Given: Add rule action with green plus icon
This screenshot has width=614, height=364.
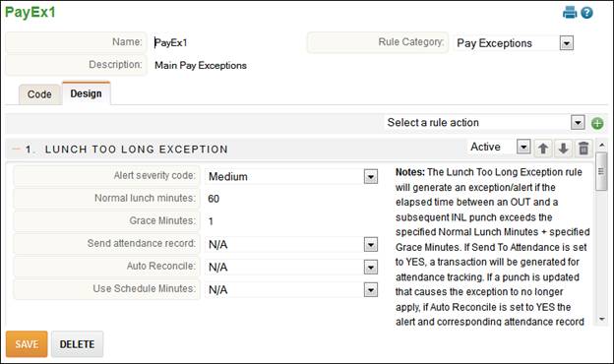Looking at the screenshot, I should click(x=597, y=124).
